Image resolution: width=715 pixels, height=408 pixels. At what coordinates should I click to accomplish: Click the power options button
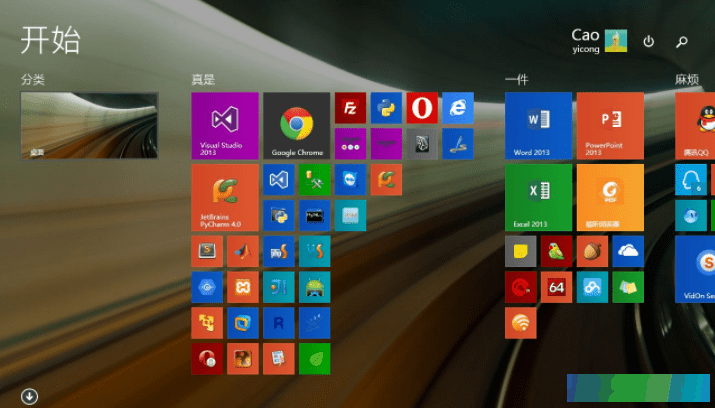point(648,41)
